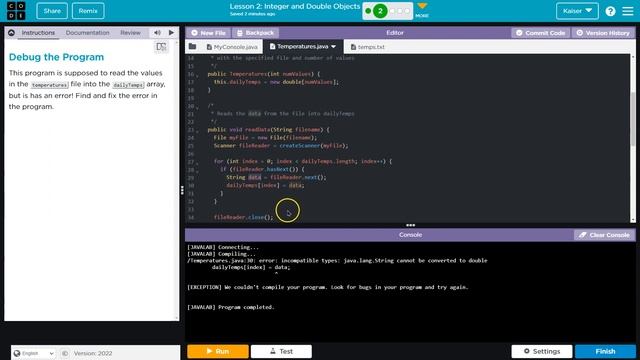Click the copyright icon in footer
The height and width of the screenshot is (360, 640).
click(65, 353)
